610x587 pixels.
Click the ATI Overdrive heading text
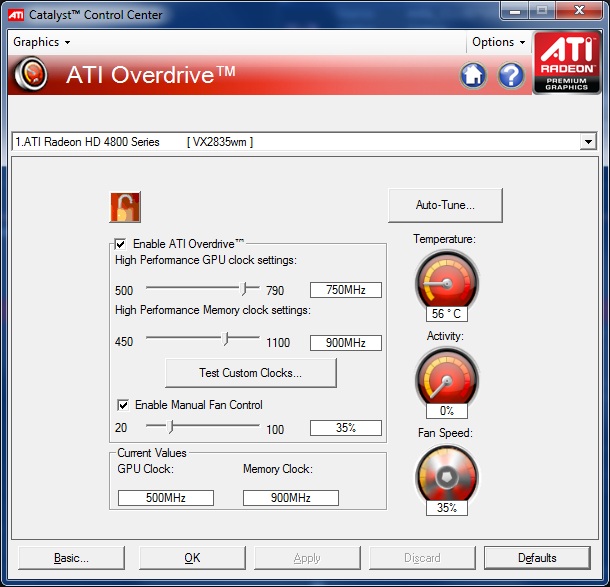tap(151, 75)
